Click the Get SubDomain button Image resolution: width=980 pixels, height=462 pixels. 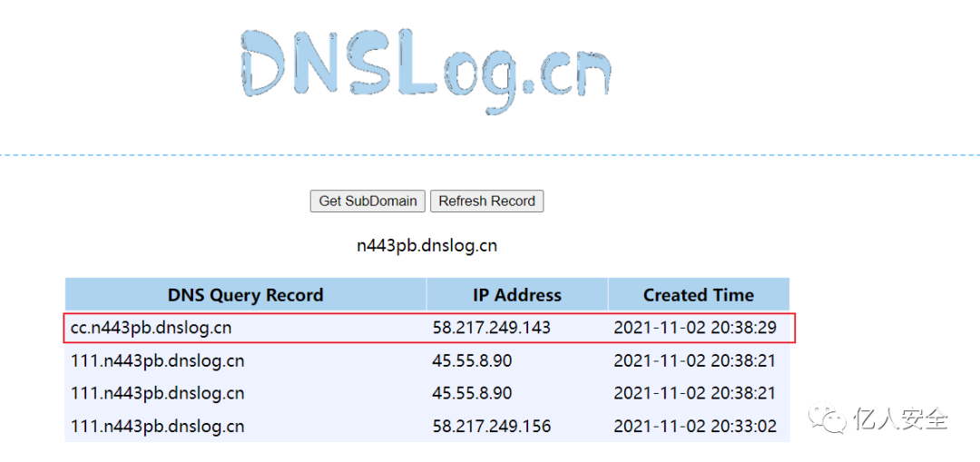(x=367, y=202)
